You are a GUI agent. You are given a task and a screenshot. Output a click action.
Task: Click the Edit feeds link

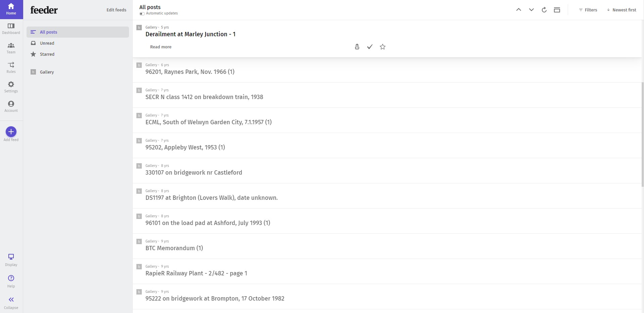(x=116, y=10)
